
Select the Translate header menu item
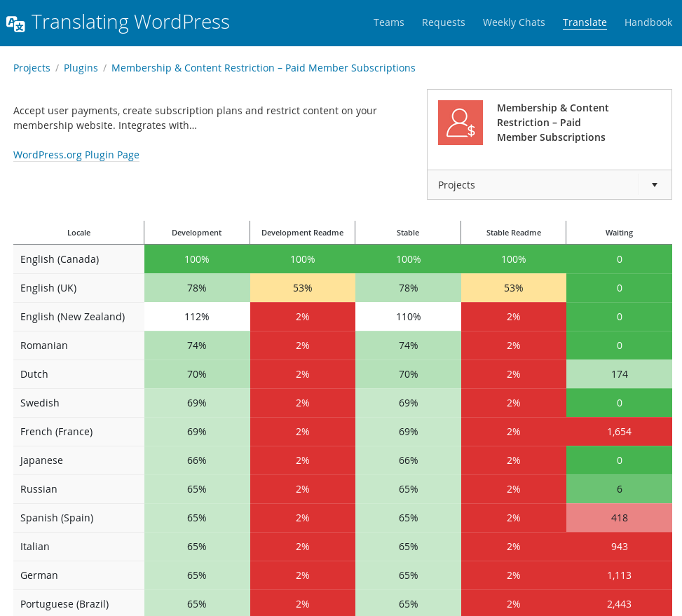click(585, 22)
